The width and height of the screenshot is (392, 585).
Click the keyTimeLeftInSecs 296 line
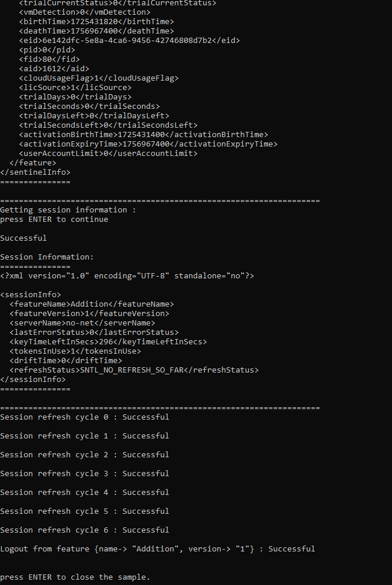[x=108, y=341]
